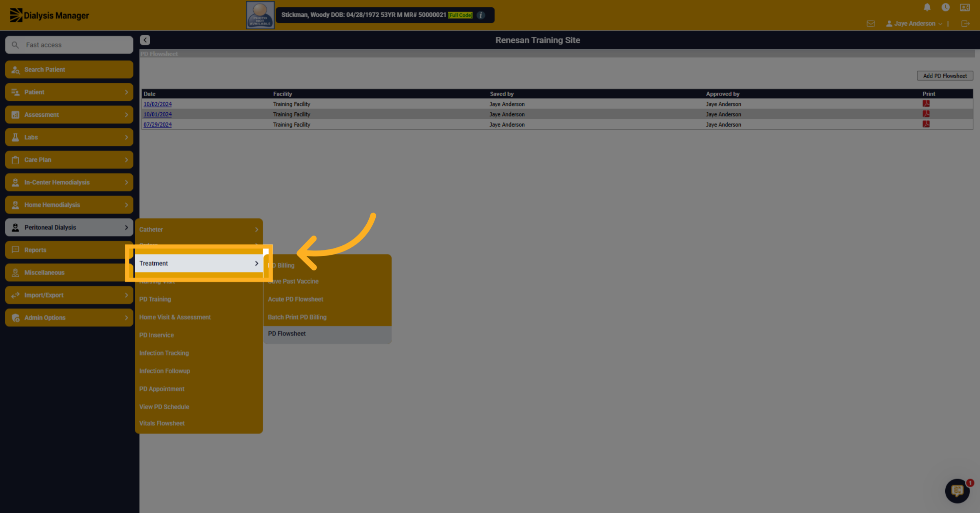The height and width of the screenshot is (513, 980).
Task: Select Give Past Vaccine item
Action: (x=327, y=281)
